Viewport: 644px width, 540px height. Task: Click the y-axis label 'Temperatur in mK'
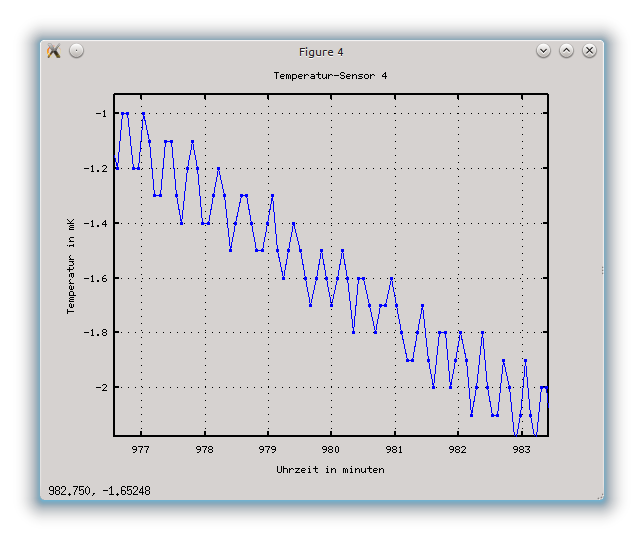pyautogui.click(x=71, y=266)
